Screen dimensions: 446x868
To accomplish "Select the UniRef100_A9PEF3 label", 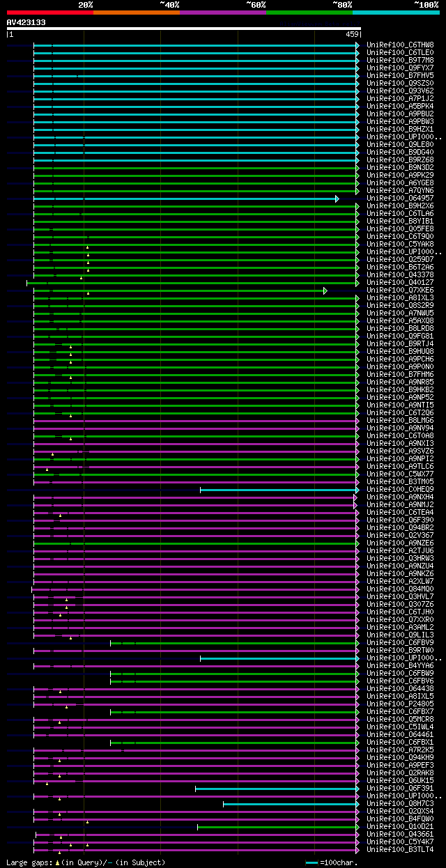I will pos(400,765).
